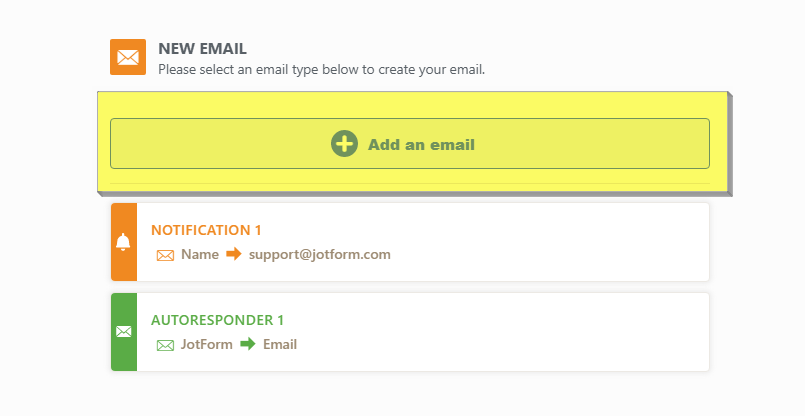Click the orange New Email envelope icon

coord(128,57)
